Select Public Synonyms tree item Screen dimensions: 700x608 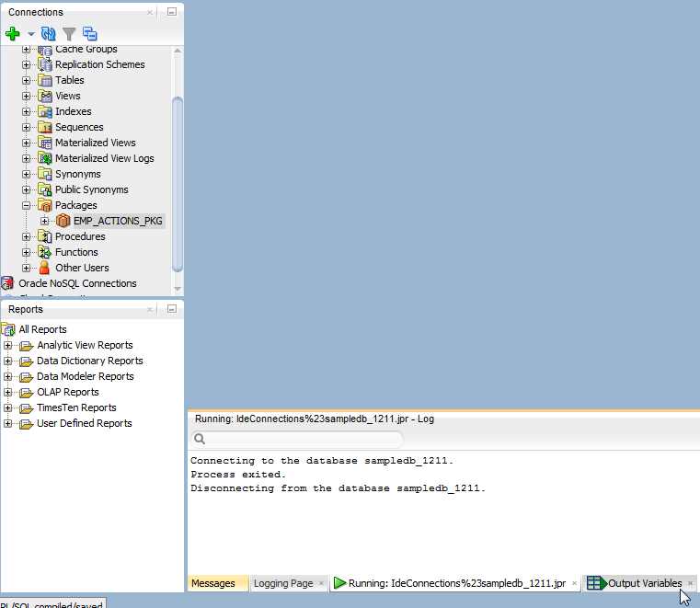[x=91, y=189]
